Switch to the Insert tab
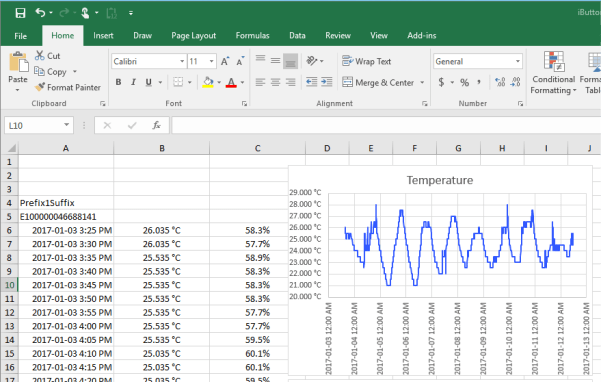The height and width of the screenshot is (382, 601). tap(103, 36)
